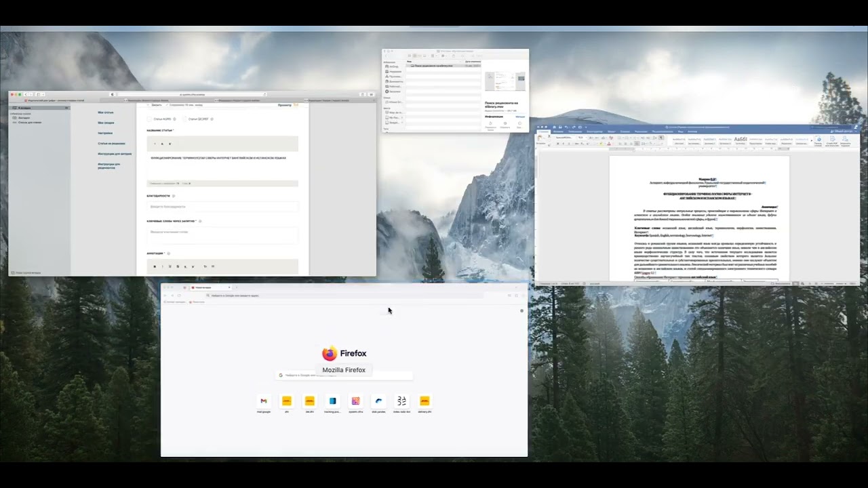
Task: Apply Bold in the Word ribbon
Action: pyautogui.click(x=557, y=144)
